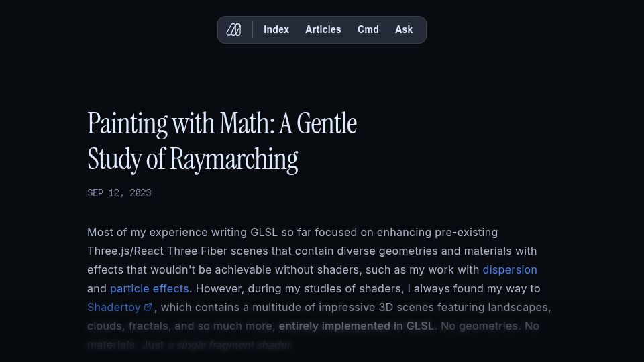Click the site logo icon in navbar
The height and width of the screenshot is (362, 644).
[x=233, y=29]
